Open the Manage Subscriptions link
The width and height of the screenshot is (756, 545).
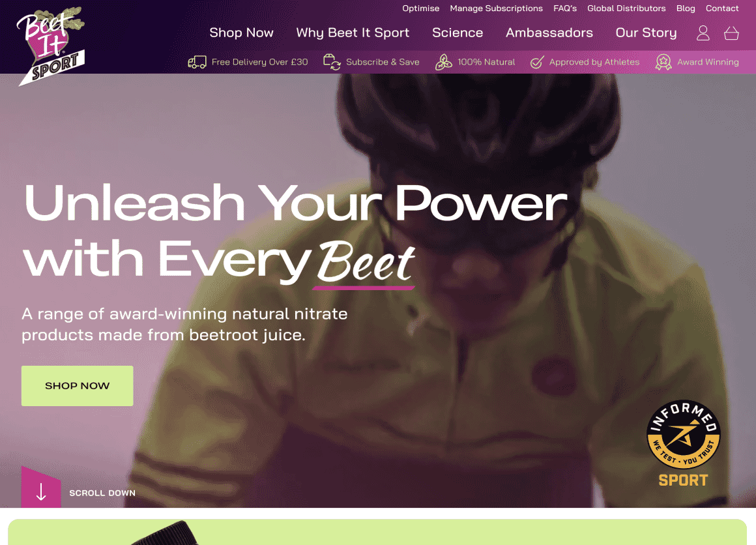tap(496, 8)
